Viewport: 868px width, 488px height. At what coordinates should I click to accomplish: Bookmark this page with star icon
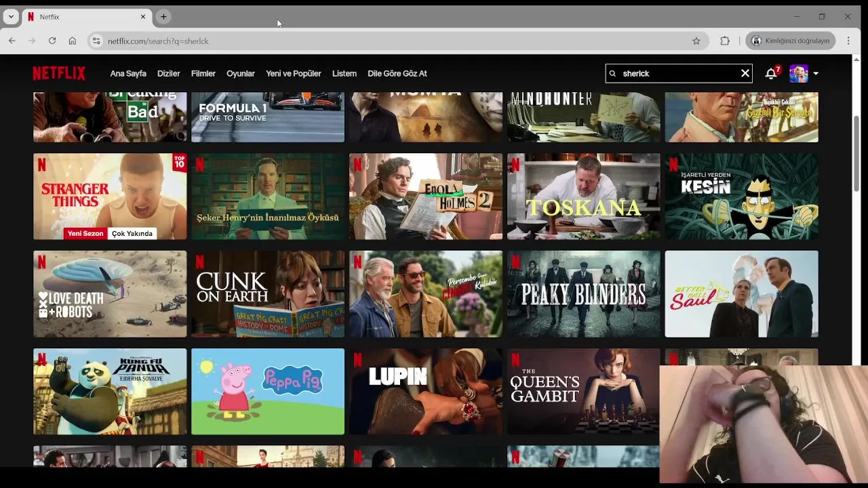pos(696,41)
